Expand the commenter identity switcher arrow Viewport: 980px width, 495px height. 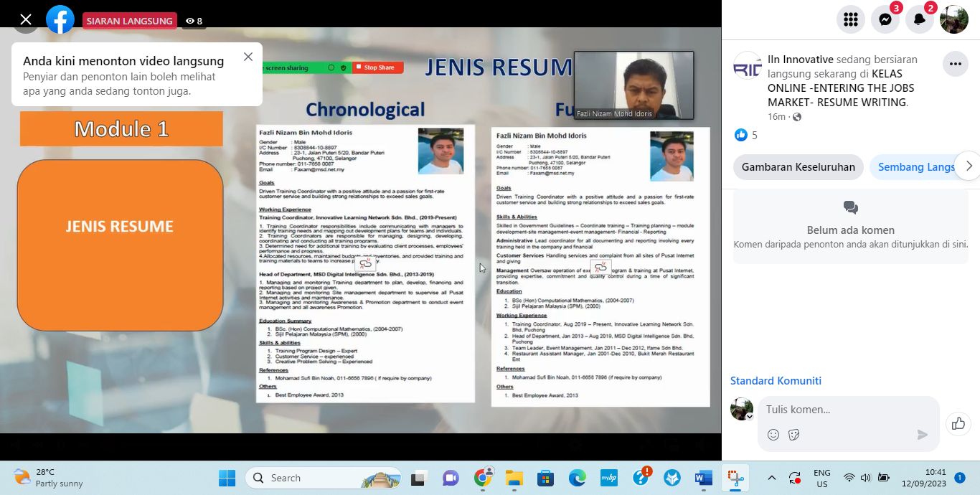750,416
